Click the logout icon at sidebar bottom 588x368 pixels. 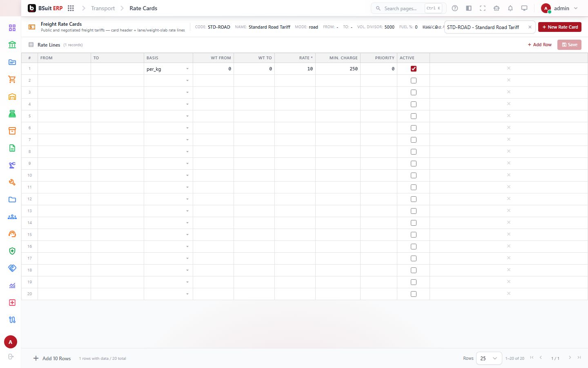click(11, 357)
